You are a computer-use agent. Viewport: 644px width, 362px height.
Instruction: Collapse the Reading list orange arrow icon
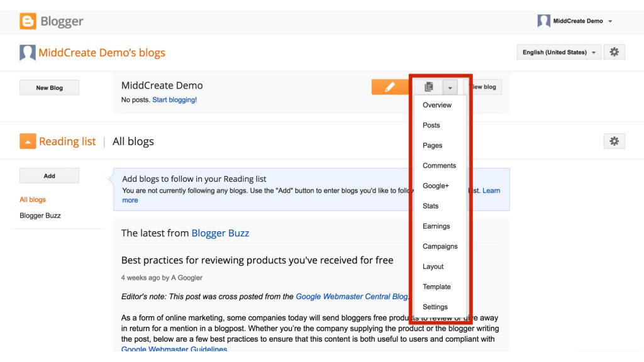tap(28, 141)
